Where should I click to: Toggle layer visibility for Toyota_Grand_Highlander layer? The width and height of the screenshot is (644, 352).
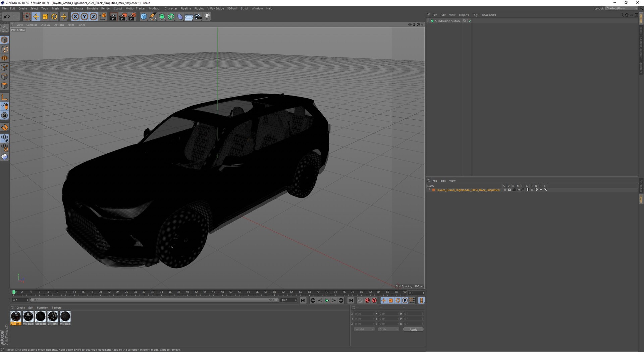click(x=509, y=190)
